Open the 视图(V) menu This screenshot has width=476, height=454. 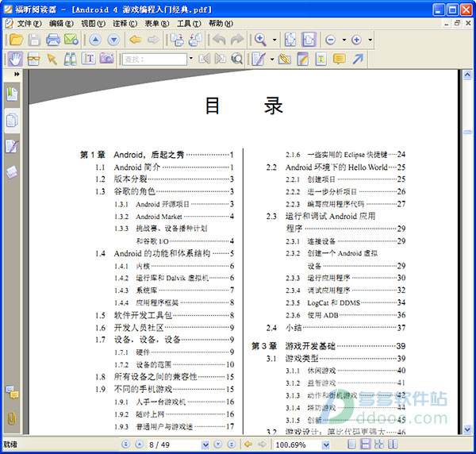tap(93, 23)
